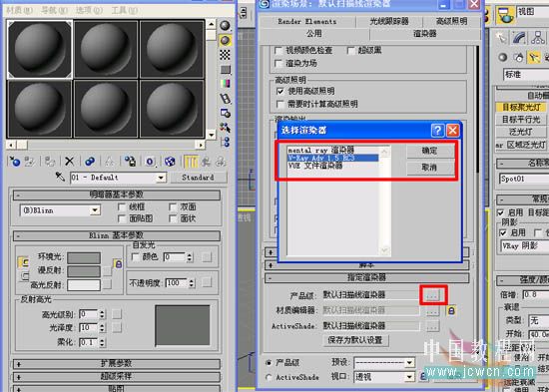Open the Hierarchy panel icon
The height and width of the screenshot is (392, 549).
point(537,38)
